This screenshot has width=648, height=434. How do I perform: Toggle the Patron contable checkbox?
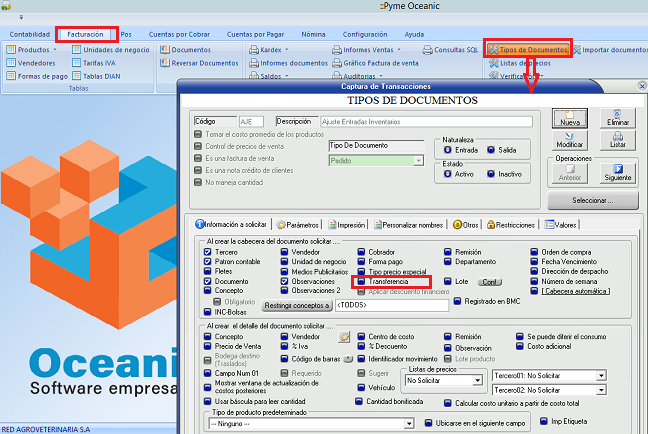[207, 262]
